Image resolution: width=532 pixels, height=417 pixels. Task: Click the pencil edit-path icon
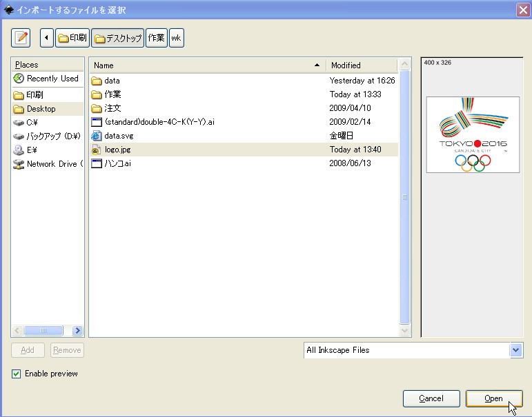point(21,38)
